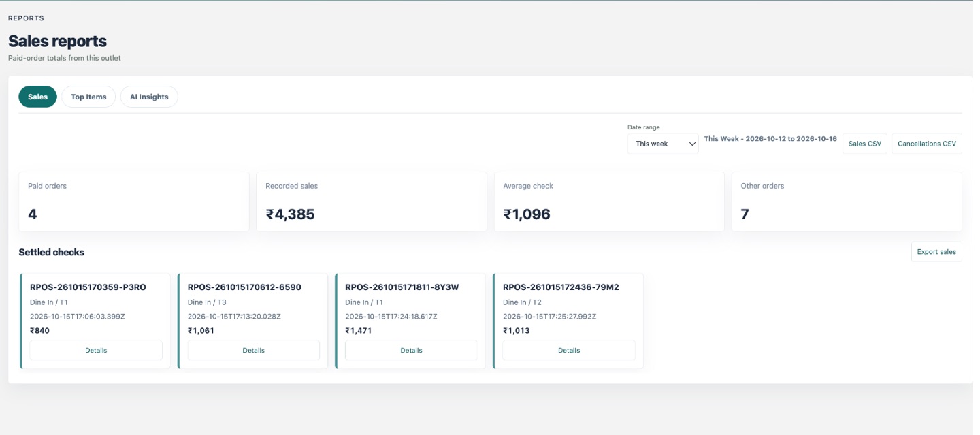Click the Sales reports page heading
Image resolution: width=980 pixels, height=435 pixels.
click(57, 41)
